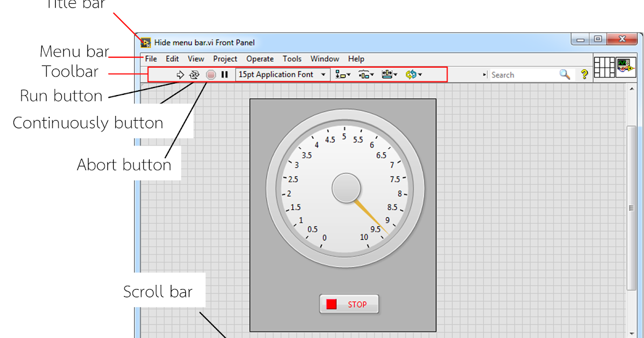Select the Run Continuously icon

pyautogui.click(x=194, y=74)
